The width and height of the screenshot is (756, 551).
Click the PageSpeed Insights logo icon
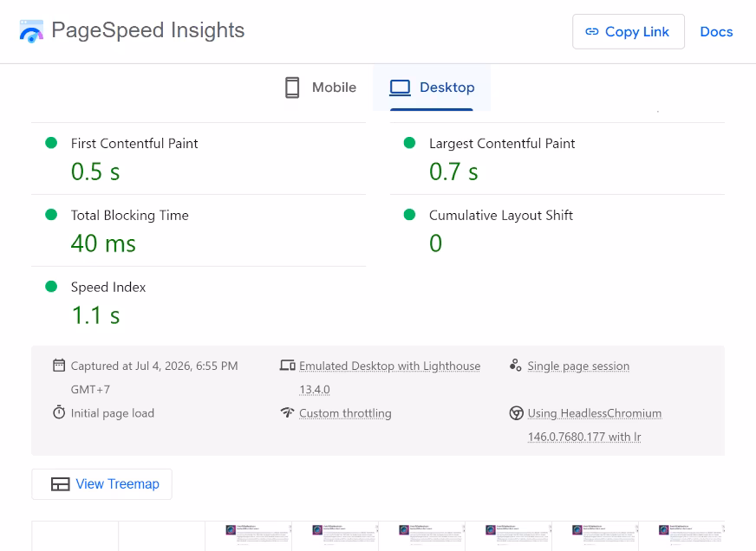coord(31,31)
